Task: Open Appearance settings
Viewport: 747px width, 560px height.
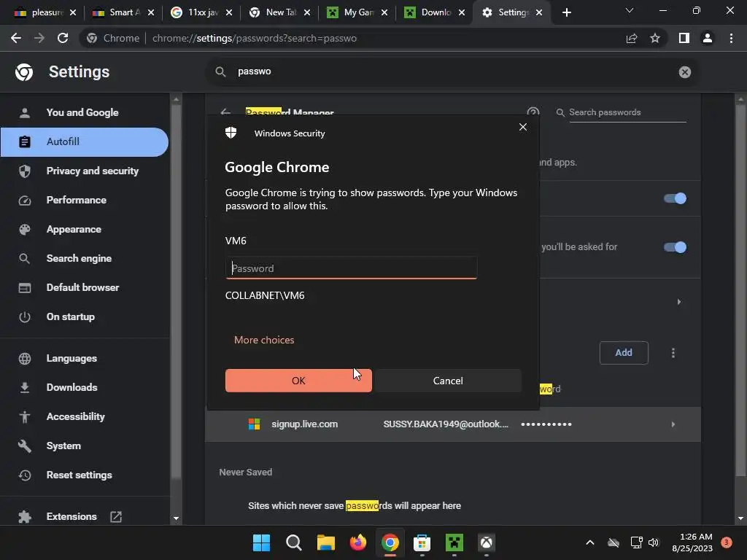Action: 74,229
